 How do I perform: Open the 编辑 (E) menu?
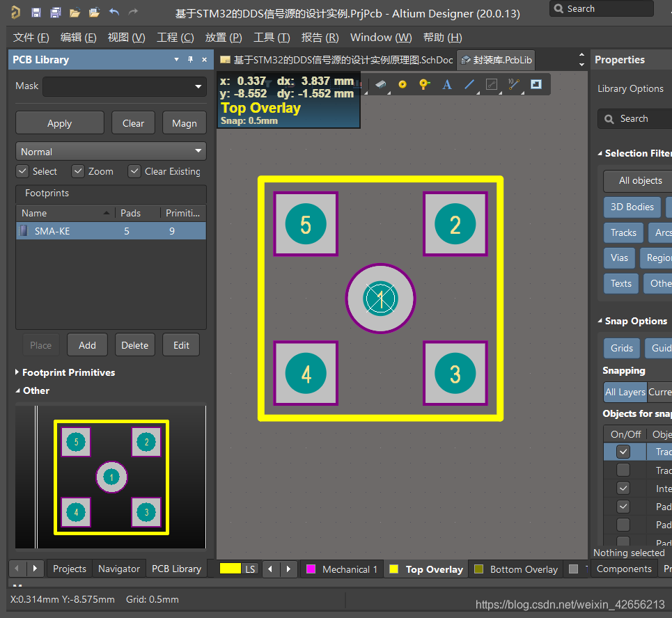coord(79,38)
